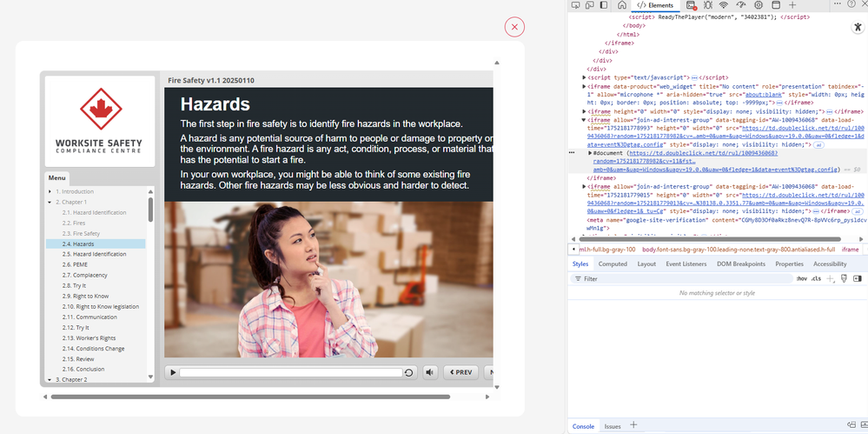Expand Chapter 2 in course menu
This screenshot has height=434, width=868.
coord(50,379)
